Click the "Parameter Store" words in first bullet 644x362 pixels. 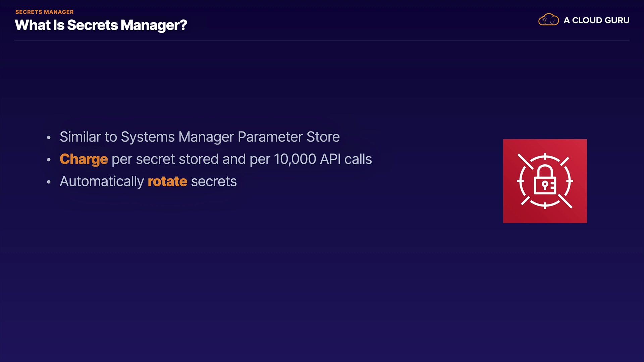click(x=288, y=137)
